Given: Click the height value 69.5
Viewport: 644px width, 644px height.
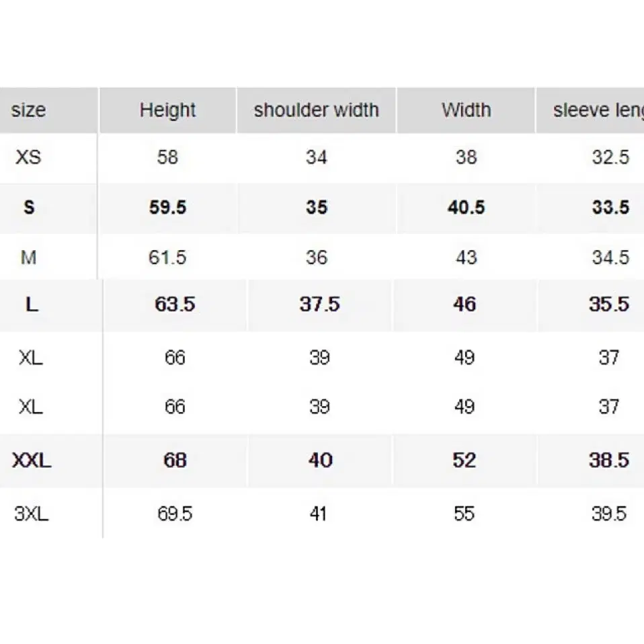Looking at the screenshot, I should coord(175,514).
